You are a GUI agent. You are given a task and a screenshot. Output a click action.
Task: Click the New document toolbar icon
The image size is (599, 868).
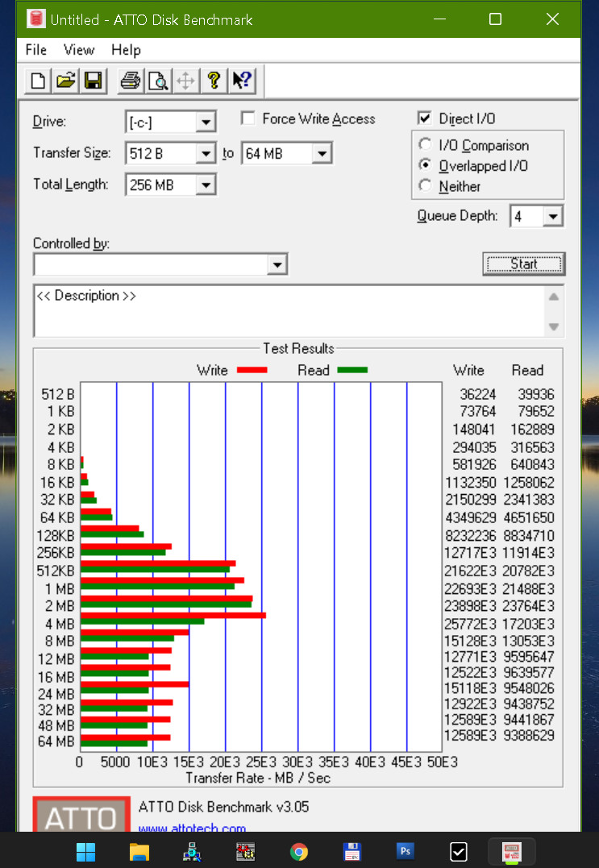coord(38,81)
